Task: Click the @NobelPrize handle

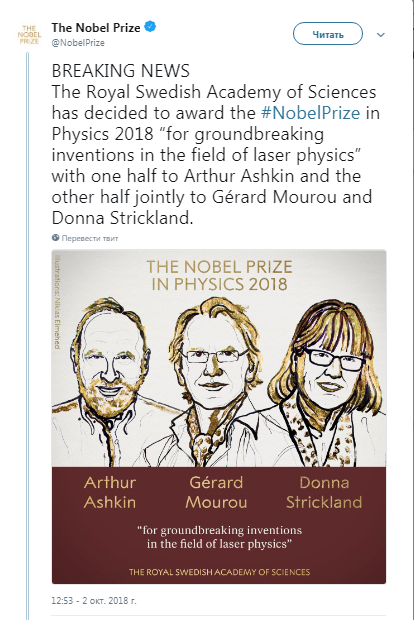Action: [x=78, y=43]
